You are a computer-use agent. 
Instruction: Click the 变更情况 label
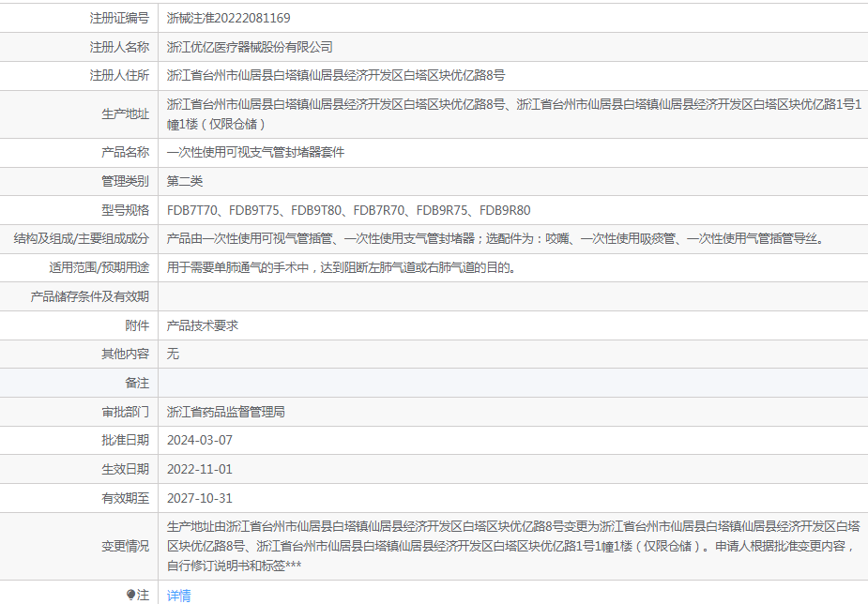click(x=125, y=547)
